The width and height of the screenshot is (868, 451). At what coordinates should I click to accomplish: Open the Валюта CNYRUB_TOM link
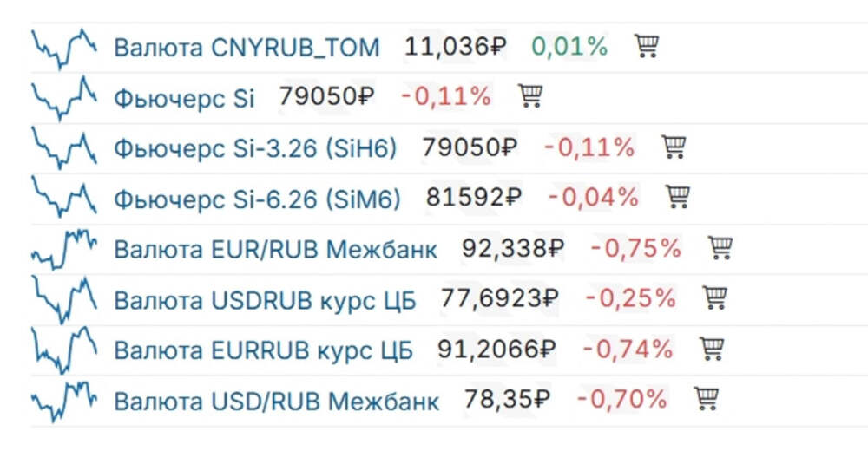pos(247,47)
